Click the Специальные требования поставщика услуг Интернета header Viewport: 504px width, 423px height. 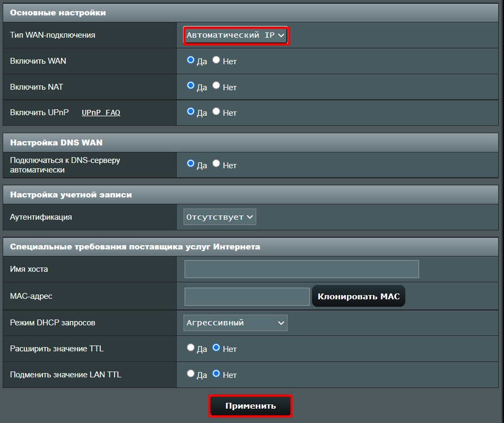coord(251,247)
